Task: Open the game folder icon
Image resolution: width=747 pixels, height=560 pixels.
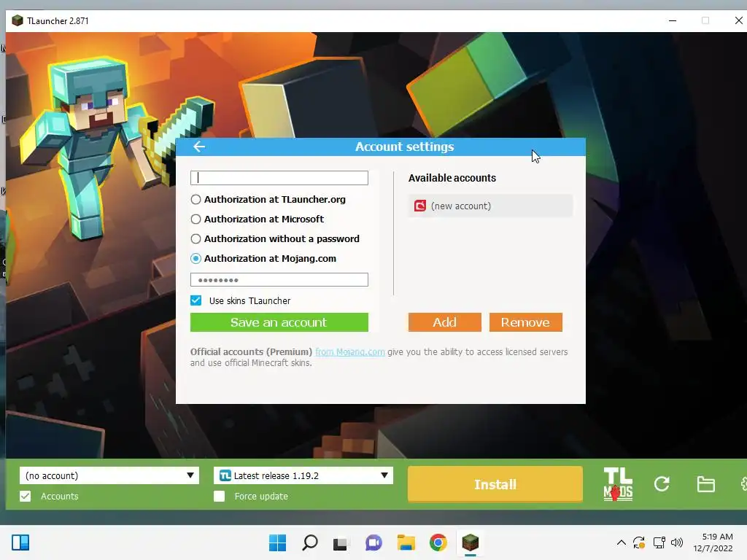Action: [705, 484]
